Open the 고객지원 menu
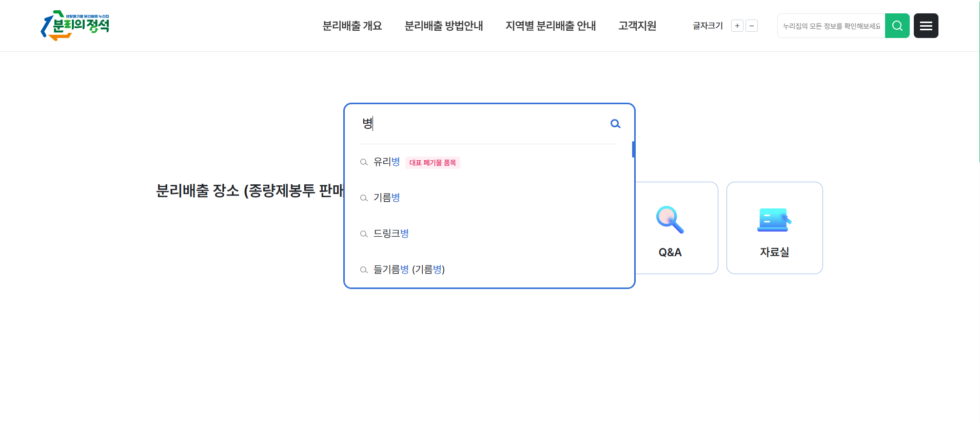This screenshot has width=980, height=423. [637, 26]
